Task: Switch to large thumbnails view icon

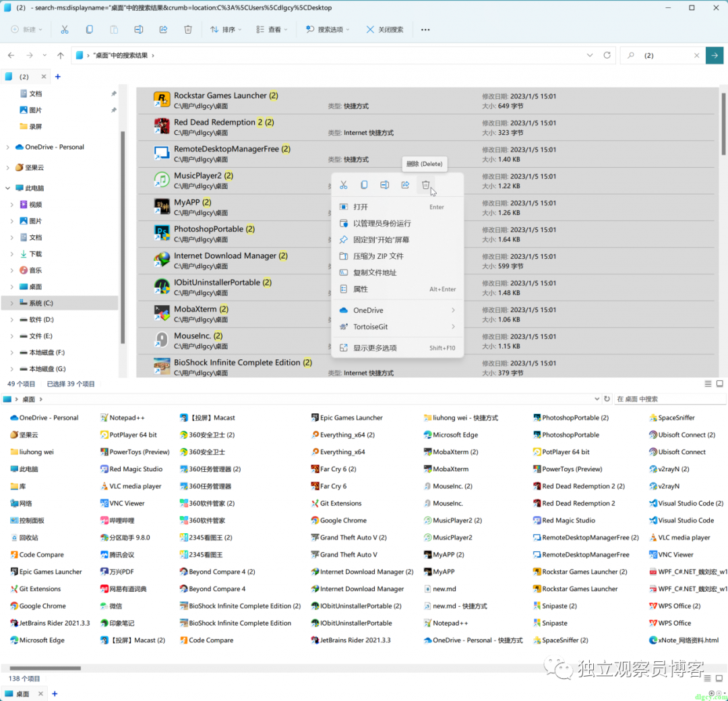Action: point(720,384)
